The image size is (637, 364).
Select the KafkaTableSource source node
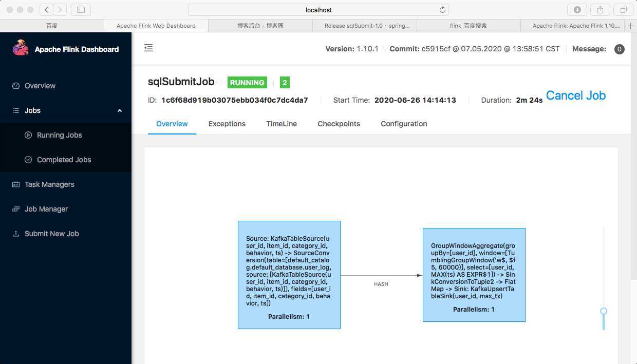(x=289, y=275)
